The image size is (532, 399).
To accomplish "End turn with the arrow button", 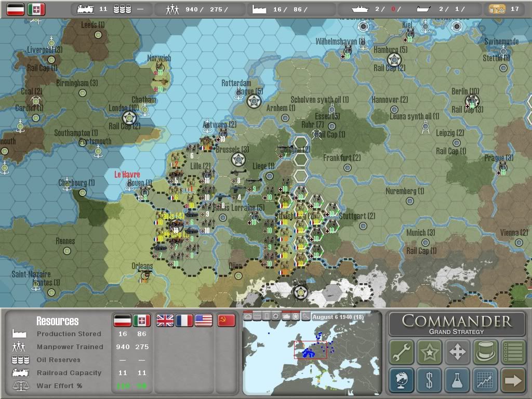I will (x=513, y=380).
